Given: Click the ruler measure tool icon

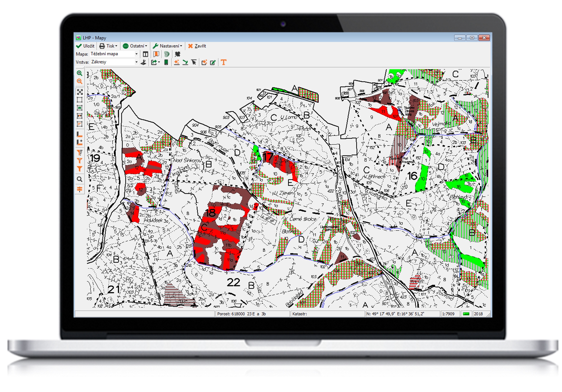Looking at the screenshot, I should (x=80, y=134).
